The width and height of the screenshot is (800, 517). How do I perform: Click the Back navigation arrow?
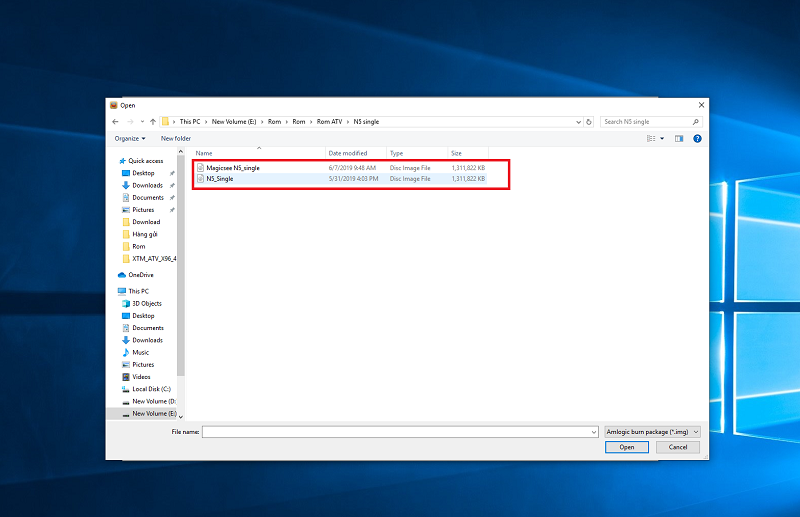click(x=116, y=121)
